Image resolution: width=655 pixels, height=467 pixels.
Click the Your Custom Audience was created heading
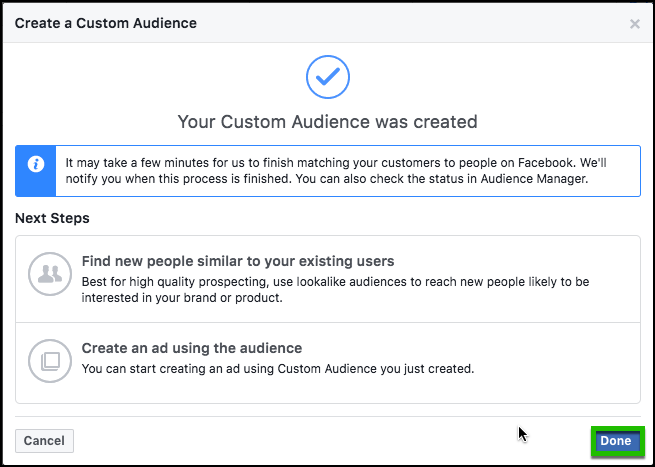click(327, 122)
